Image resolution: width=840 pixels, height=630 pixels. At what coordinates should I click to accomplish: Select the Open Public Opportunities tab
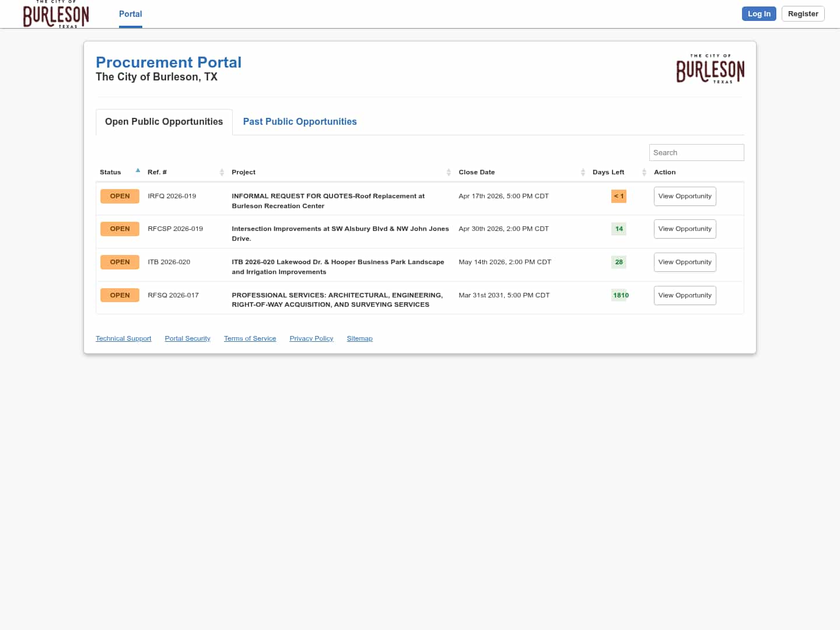(x=164, y=122)
